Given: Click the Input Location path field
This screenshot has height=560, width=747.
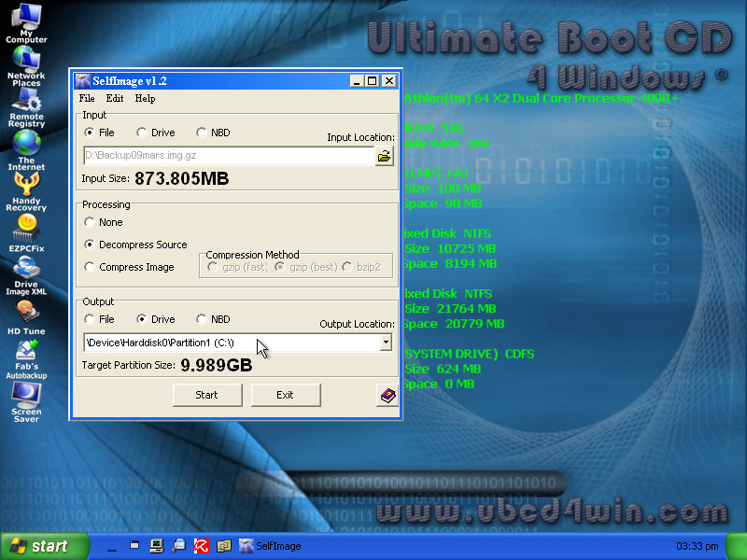Looking at the screenshot, I should pyautogui.click(x=229, y=156).
